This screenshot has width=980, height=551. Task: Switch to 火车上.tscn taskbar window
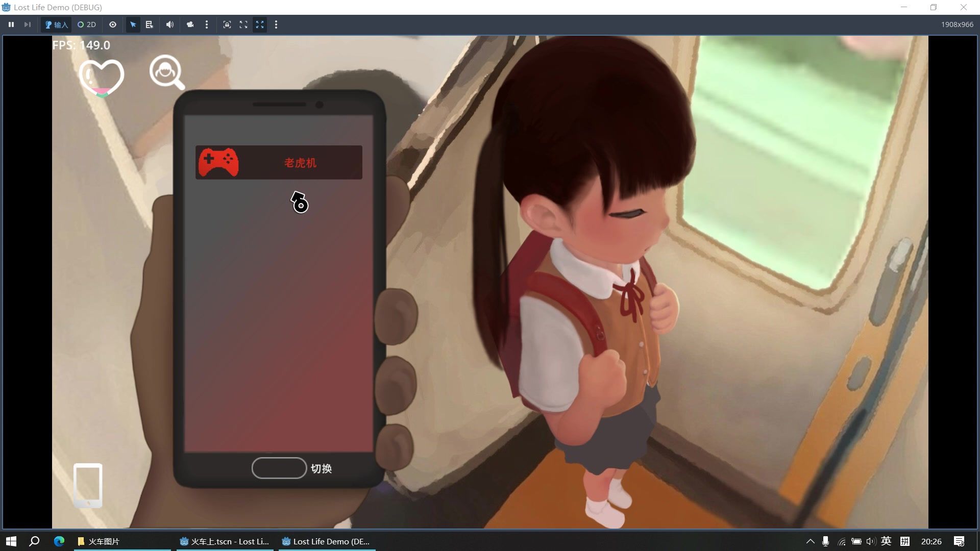coord(225,541)
